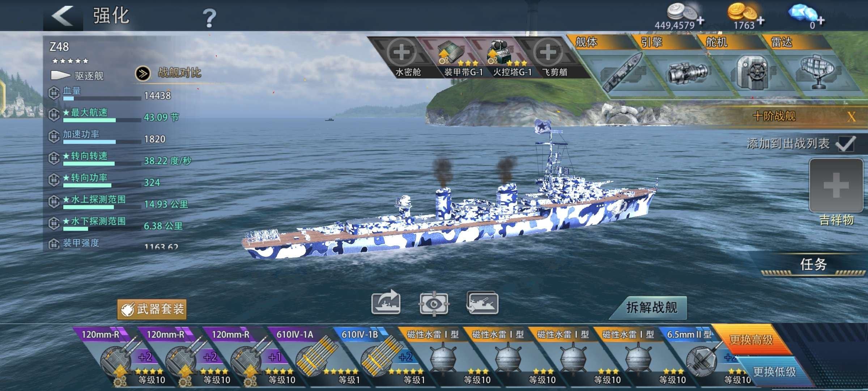Add an item to the 水密舱 slot

click(401, 54)
